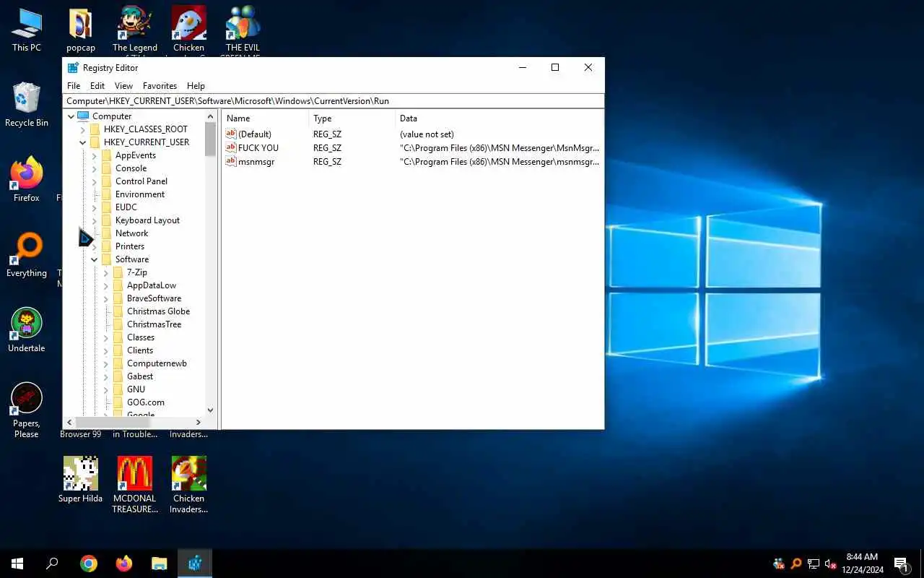The width and height of the screenshot is (924, 578).
Task: Select the Everything search desktop icon
Action: tap(27, 254)
